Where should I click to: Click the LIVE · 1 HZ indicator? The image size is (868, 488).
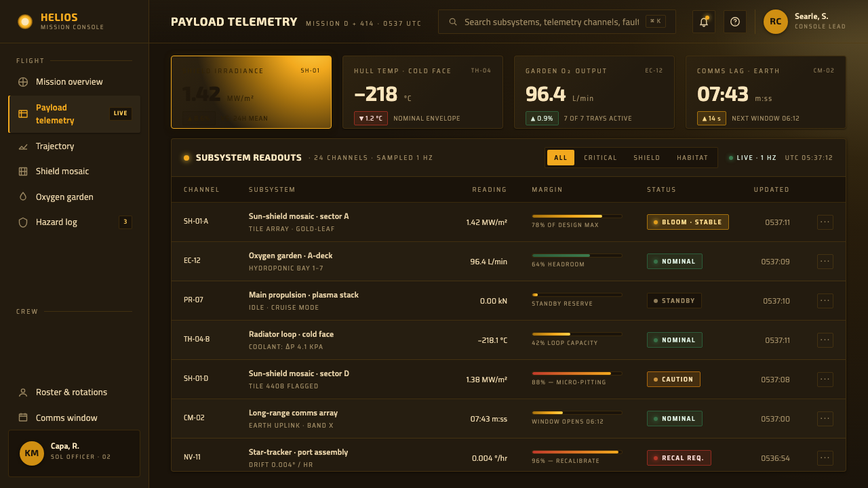(752, 158)
